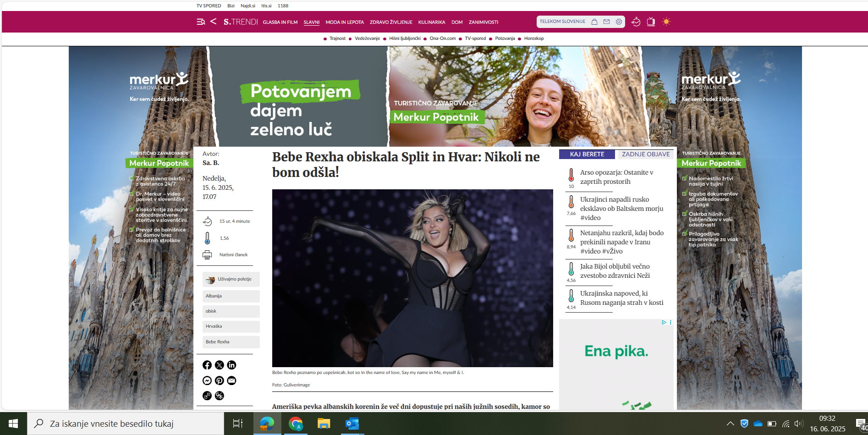Open MODA IN LEPOTA menu section
868x435 pixels.
[x=345, y=22]
